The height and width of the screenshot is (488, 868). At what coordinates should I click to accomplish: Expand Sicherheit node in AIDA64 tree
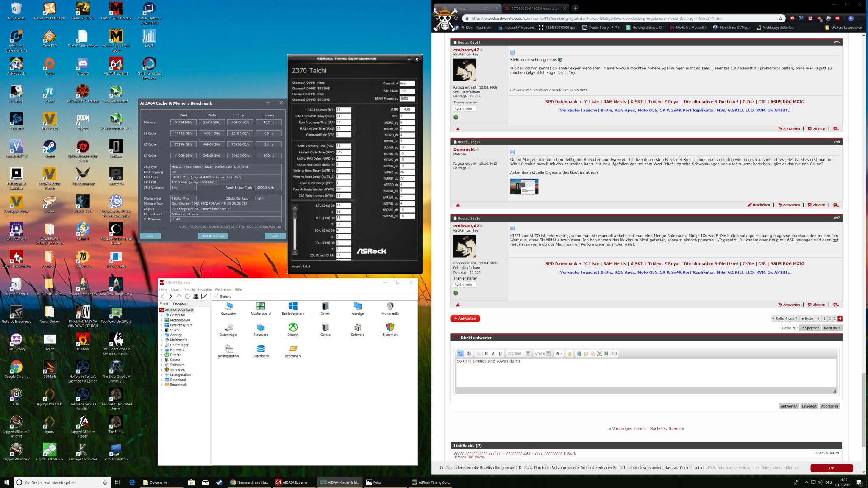[161, 370]
